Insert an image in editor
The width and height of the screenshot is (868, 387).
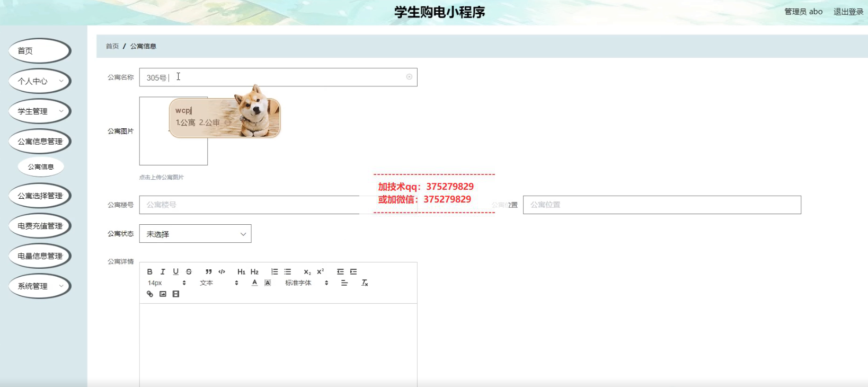(163, 294)
